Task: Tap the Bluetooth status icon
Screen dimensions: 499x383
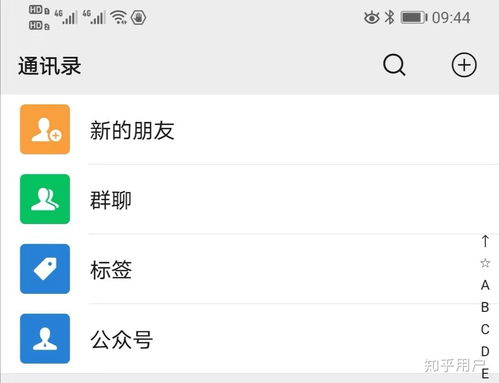Action: (x=389, y=17)
